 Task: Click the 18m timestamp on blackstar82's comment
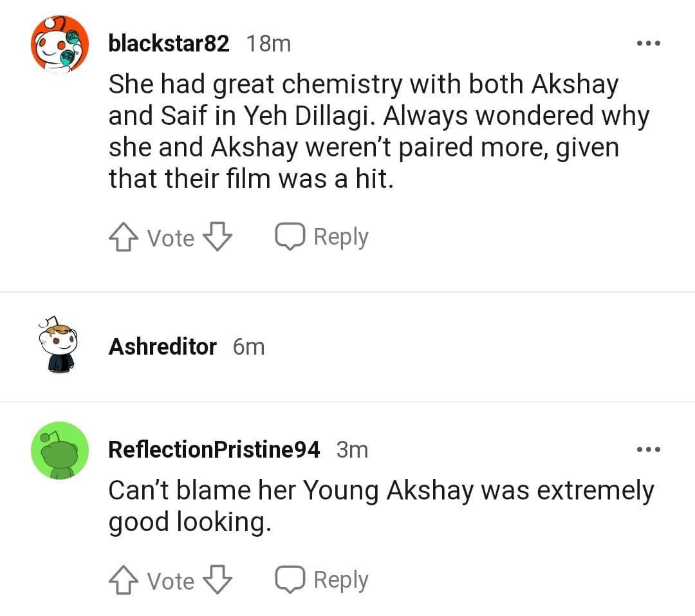pos(269,44)
